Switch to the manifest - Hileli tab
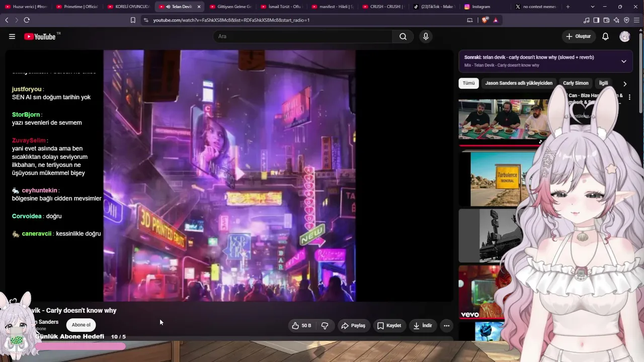The height and width of the screenshot is (362, 644). [x=333, y=7]
